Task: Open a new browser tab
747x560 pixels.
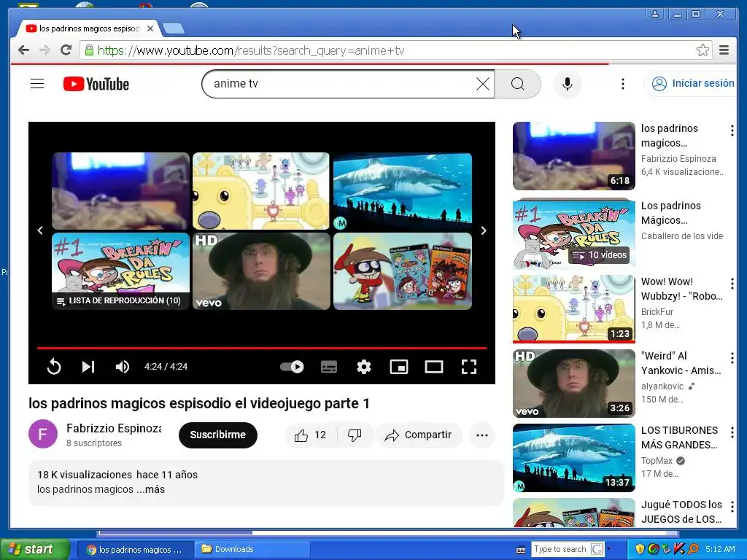Action: pos(174,29)
